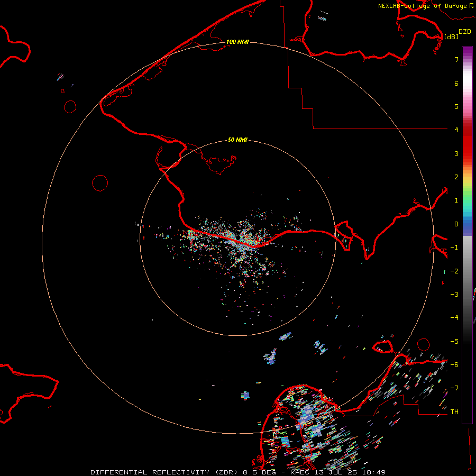Click the DZD label above the color scale
The image size is (476, 476).
465,32
